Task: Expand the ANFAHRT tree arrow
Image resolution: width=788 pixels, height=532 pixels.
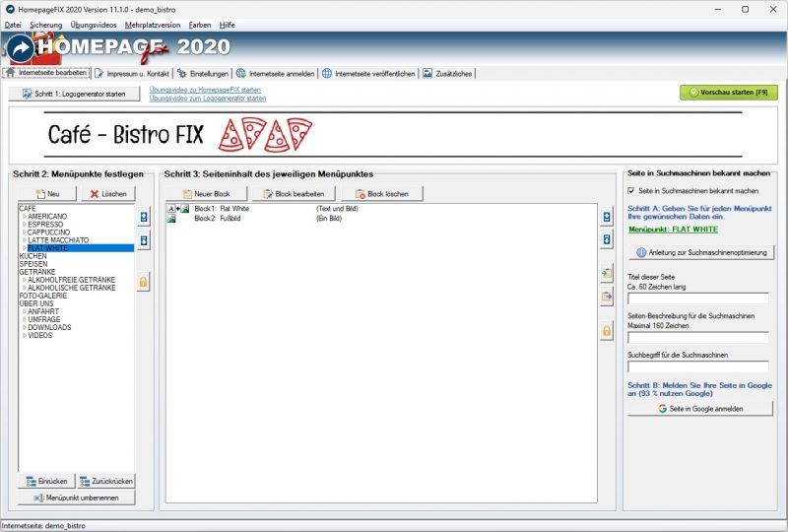Action: click(x=24, y=311)
